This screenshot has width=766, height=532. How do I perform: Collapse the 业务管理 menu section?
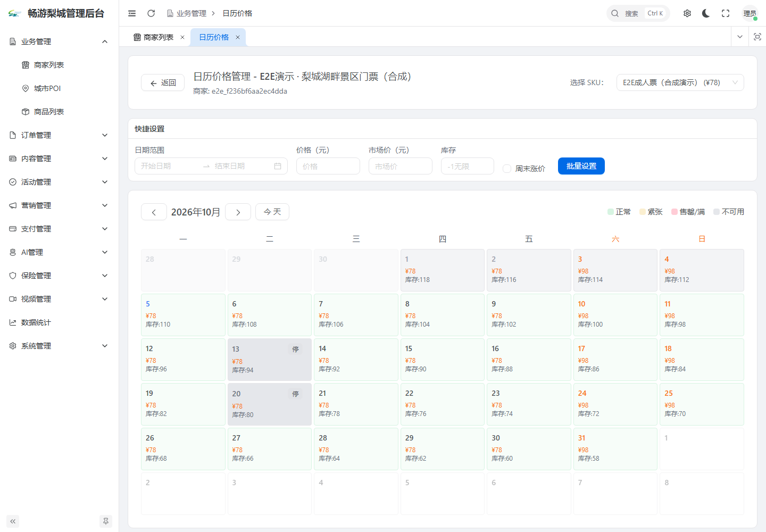coord(59,41)
